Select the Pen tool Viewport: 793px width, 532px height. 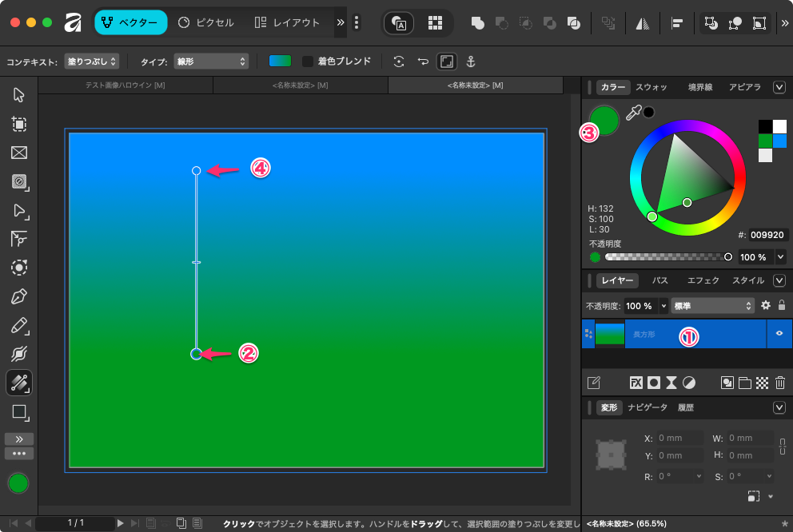(19, 297)
